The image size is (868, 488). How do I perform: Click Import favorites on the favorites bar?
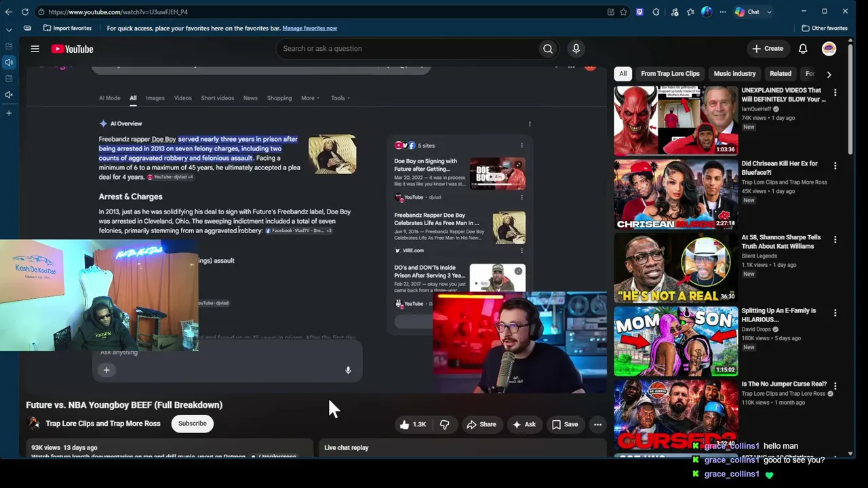67,28
